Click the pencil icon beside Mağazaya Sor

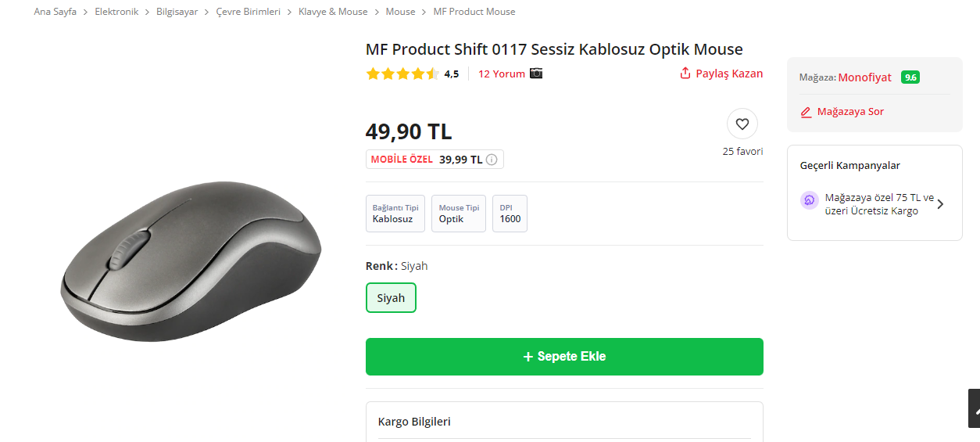807,112
